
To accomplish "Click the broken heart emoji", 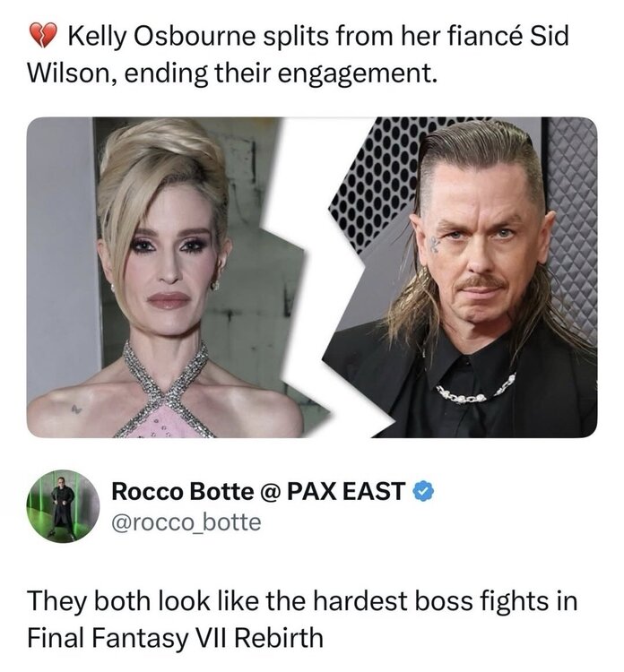I will [x=43, y=36].
